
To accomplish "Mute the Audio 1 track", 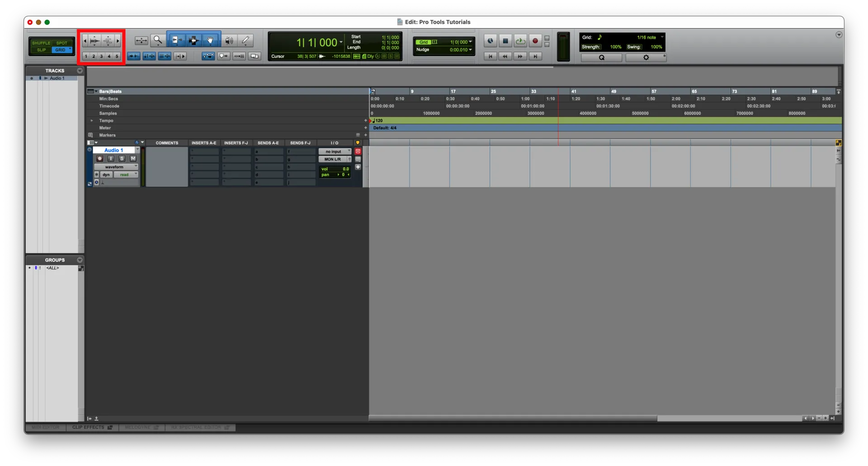I will click(x=133, y=158).
